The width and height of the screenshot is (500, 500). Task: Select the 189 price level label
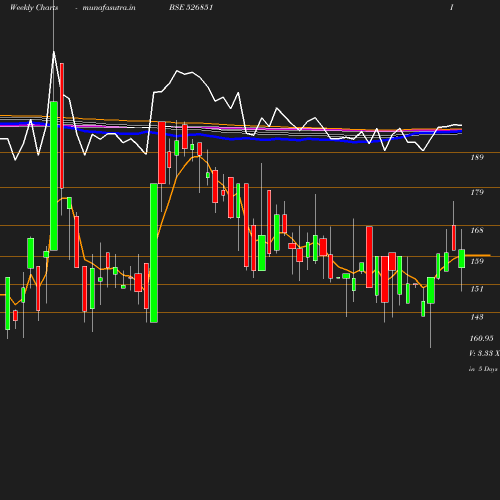coord(477,157)
